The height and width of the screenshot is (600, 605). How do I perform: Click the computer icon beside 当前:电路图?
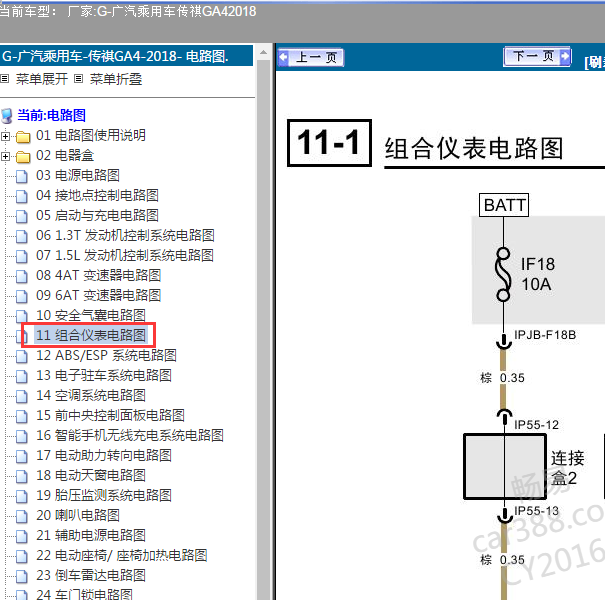click(7, 116)
